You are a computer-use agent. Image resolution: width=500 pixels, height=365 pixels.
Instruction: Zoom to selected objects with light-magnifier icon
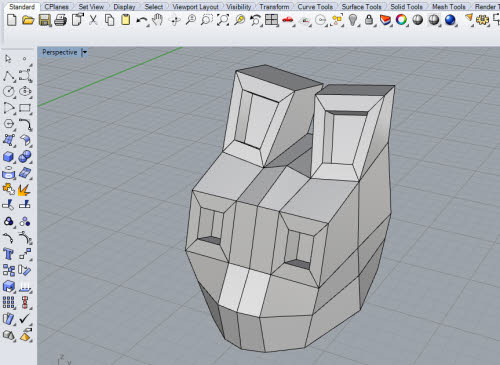click(x=239, y=20)
